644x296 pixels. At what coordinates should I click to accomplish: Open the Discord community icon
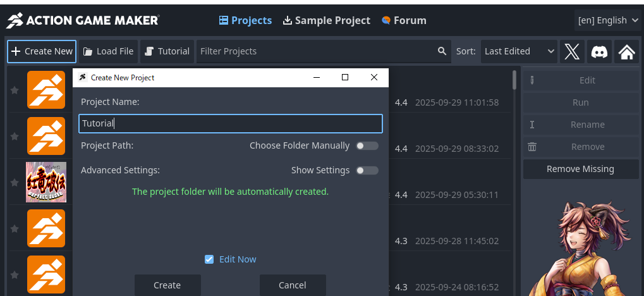[599, 51]
